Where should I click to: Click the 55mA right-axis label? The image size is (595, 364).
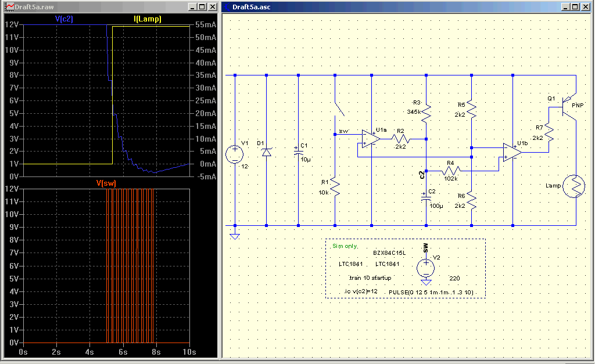206,24
